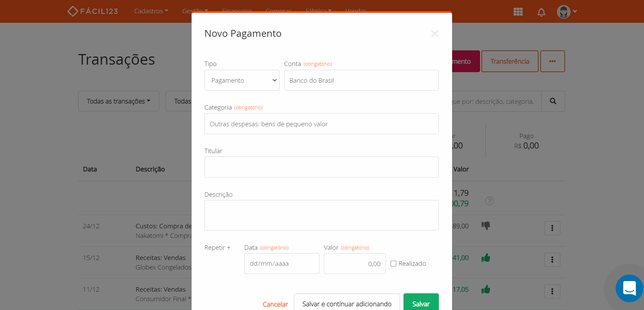The width and height of the screenshot is (644, 310).
Task: Click the question mark help icon
Action: [x=489, y=201]
